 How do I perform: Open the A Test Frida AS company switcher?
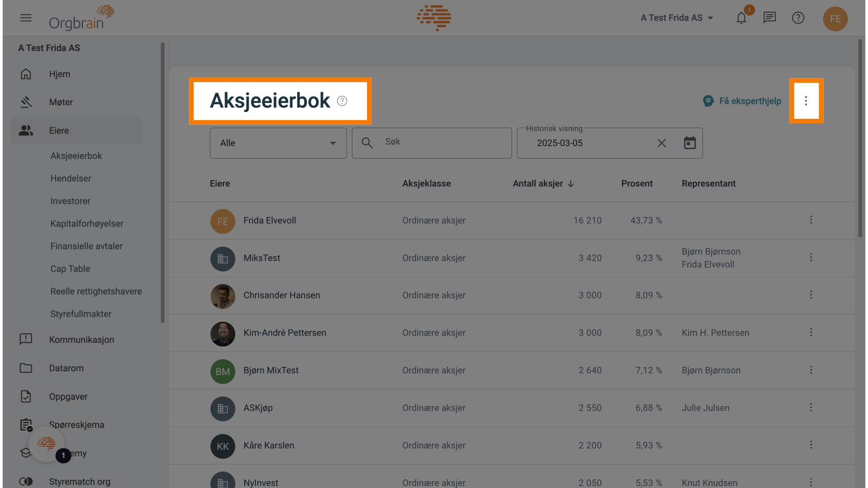677,18
